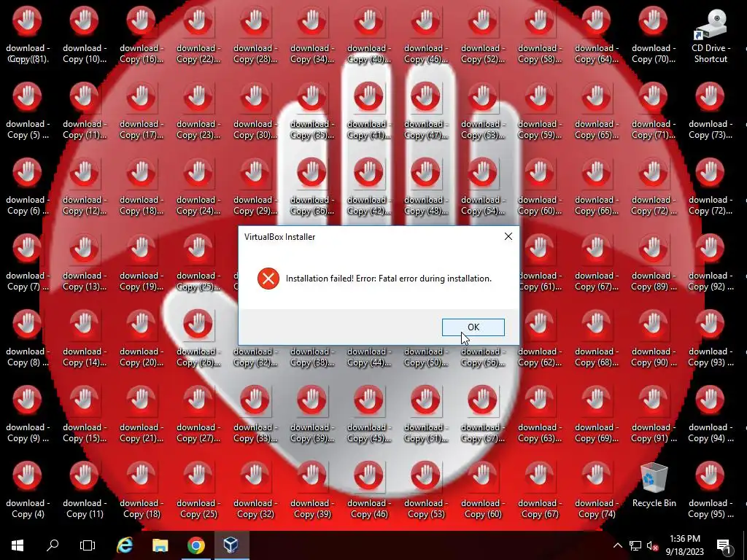The image size is (747, 560).
Task: Open the Windows Start menu
Action: pyautogui.click(x=18, y=545)
